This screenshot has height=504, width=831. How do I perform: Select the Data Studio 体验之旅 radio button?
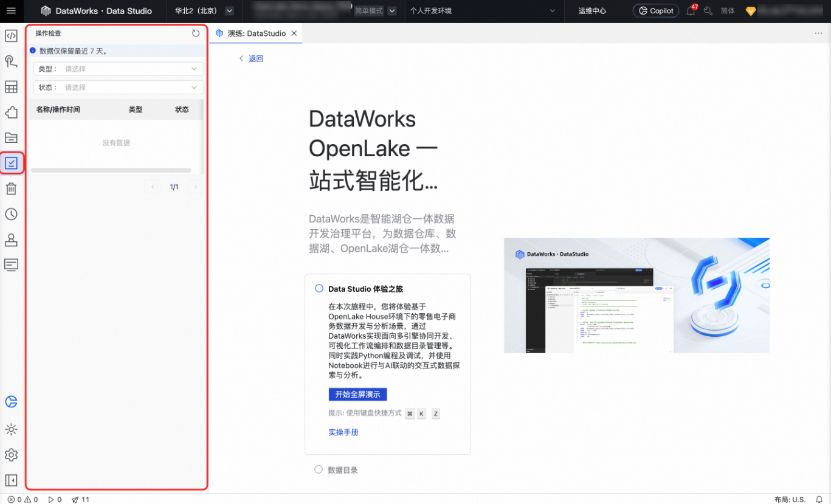[x=319, y=288]
